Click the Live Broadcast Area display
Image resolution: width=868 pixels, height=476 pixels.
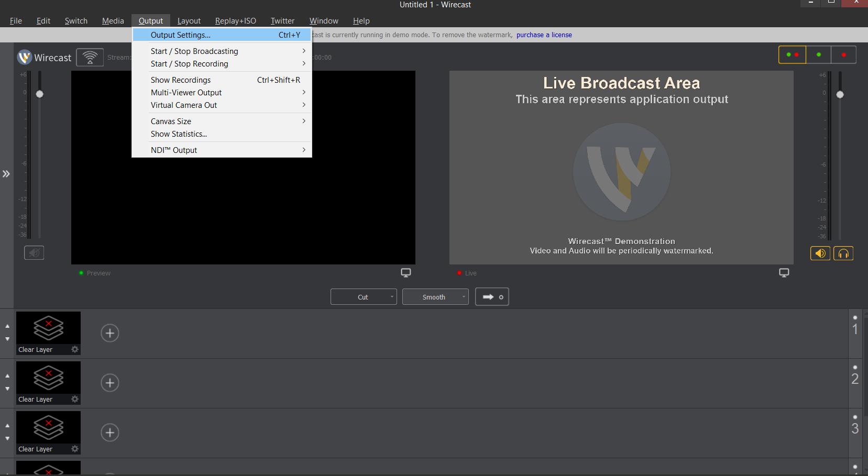[x=621, y=168]
